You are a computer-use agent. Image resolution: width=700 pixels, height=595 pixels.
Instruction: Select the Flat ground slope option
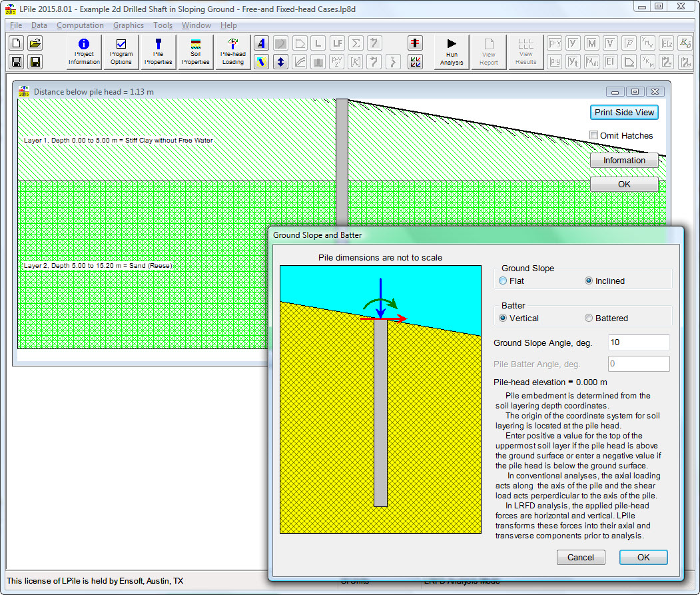[x=504, y=281]
